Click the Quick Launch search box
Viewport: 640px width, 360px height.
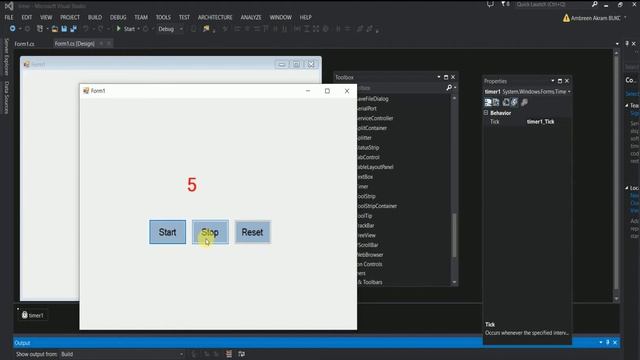click(552, 4)
